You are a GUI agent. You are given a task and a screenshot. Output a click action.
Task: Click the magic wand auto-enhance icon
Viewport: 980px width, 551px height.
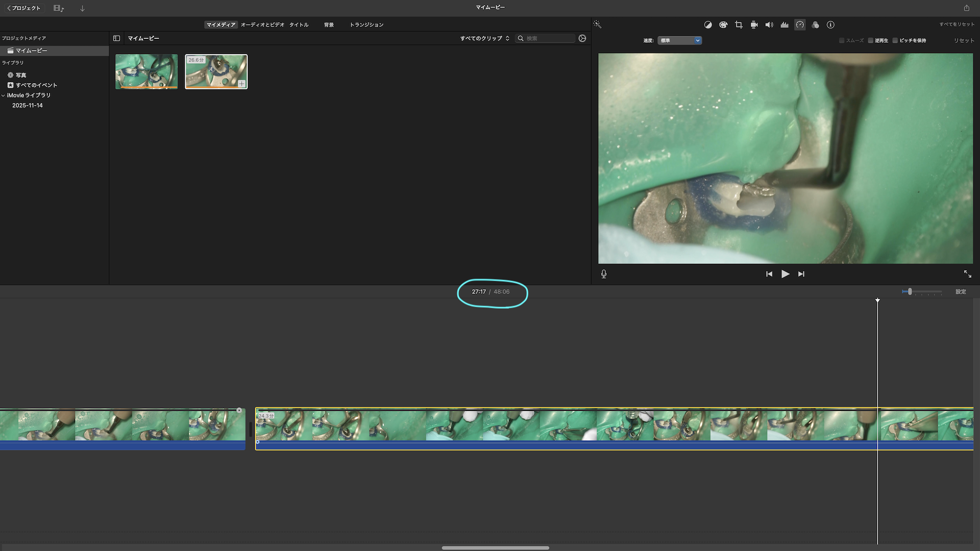click(597, 24)
